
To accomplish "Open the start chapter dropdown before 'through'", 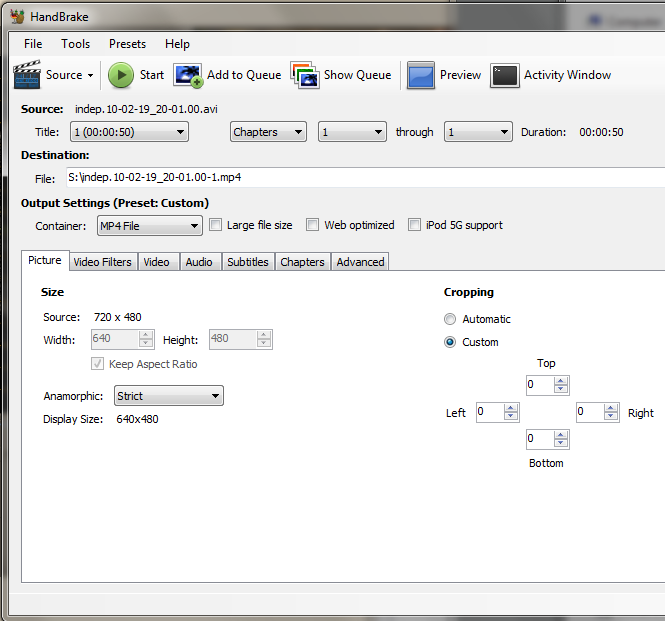I will tap(352, 132).
